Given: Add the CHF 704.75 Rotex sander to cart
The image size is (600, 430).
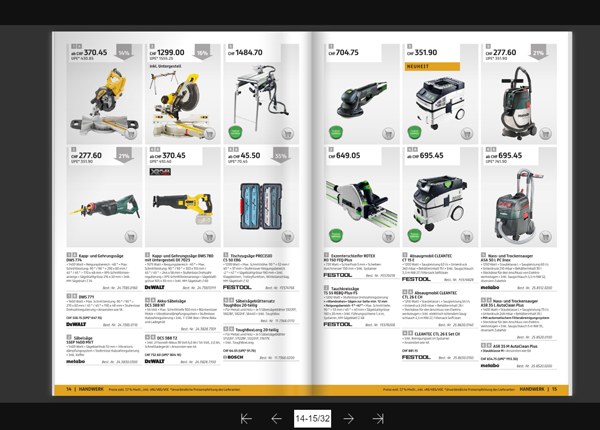Looking at the screenshot, I should 388,134.
